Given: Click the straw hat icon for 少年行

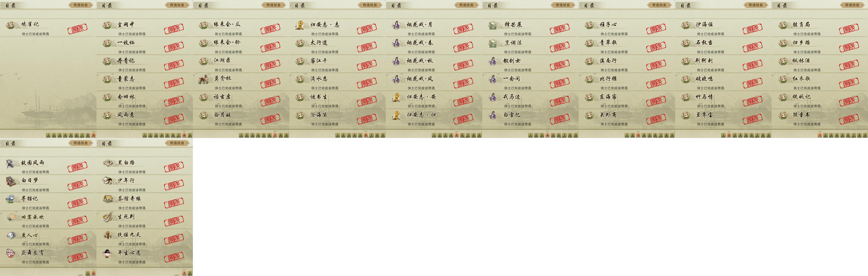Looking at the screenshot, I should [x=108, y=181].
